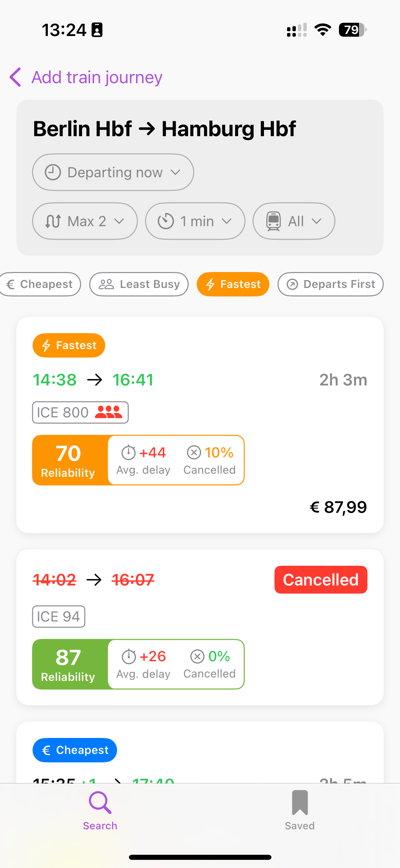The height and width of the screenshot is (868, 400).
Task: Select the Departs First sort chip
Action: point(330,284)
